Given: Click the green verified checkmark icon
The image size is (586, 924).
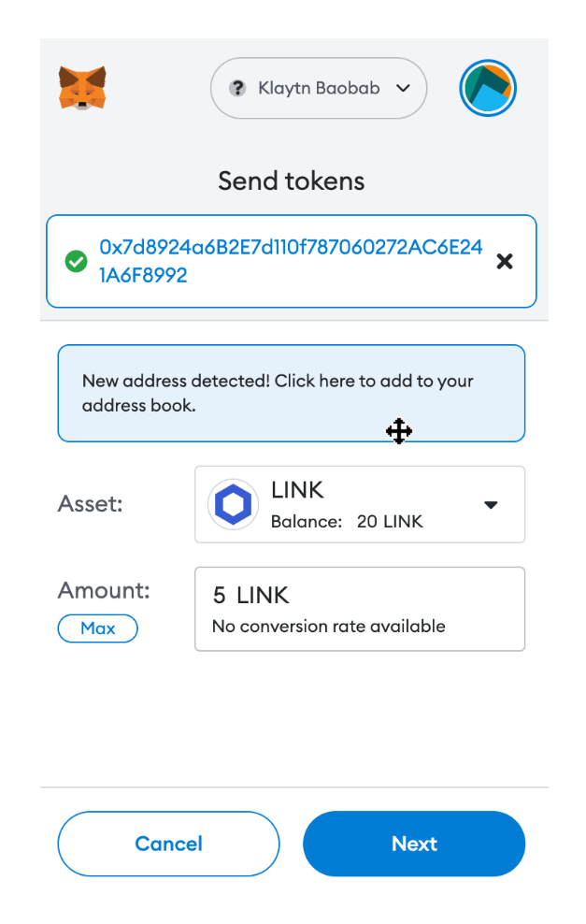Looking at the screenshot, I should tap(76, 261).
